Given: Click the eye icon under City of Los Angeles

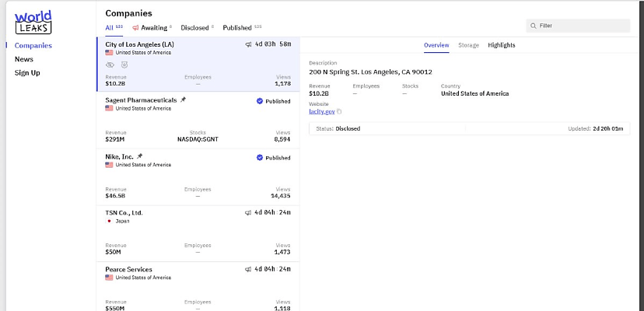Looking at the screenshot, I should click(x=110, y=65).
